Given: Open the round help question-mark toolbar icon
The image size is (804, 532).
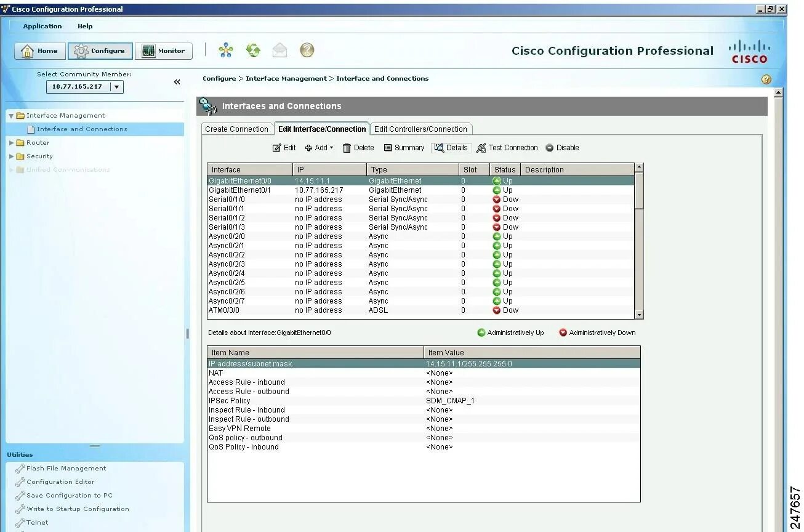Looking at the screenshot, I should click(307, 50).
